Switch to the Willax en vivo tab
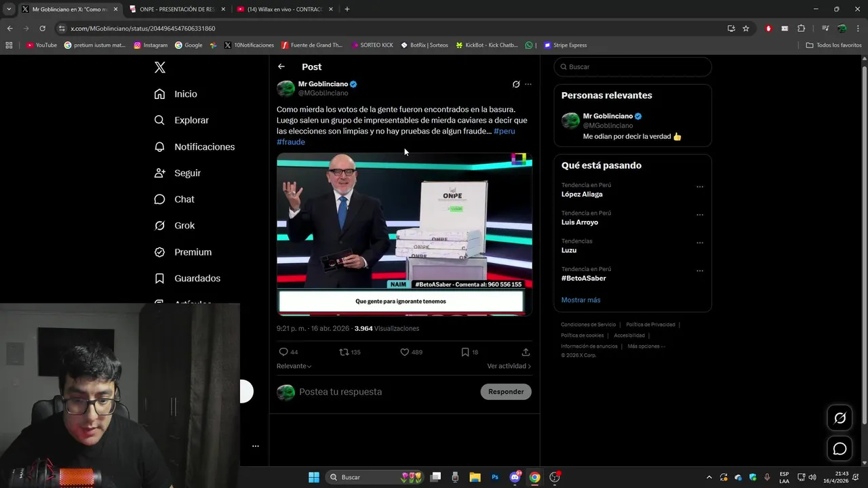868x488 pixels. tap(285, 9)
